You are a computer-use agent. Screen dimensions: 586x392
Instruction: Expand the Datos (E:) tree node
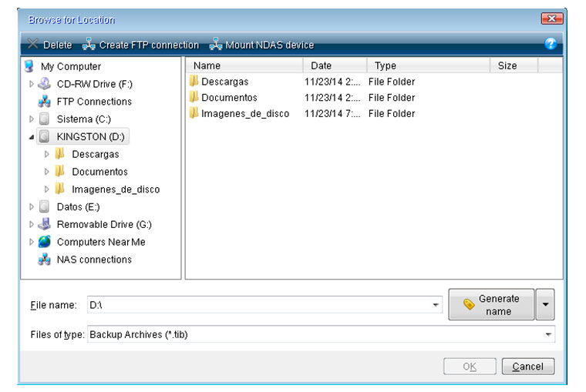32,207
